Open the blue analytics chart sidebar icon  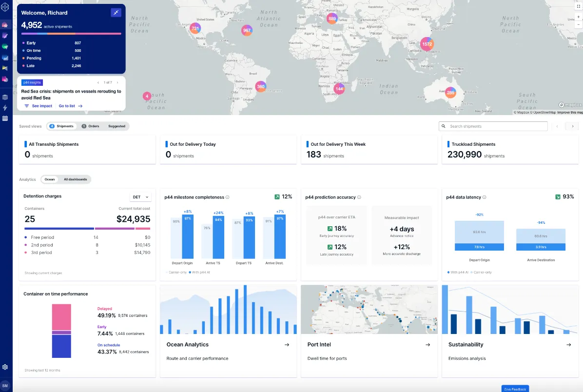(x=5, y=58)
